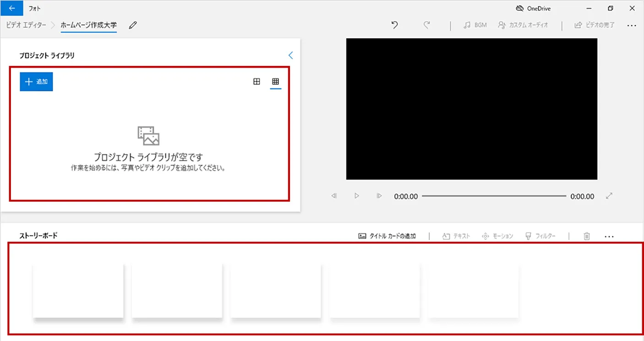Click ビデオの完了 to export the video

point(594,25)
